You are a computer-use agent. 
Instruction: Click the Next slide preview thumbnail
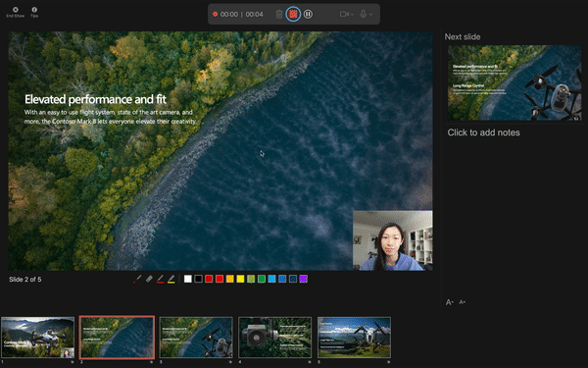(514, 83)
